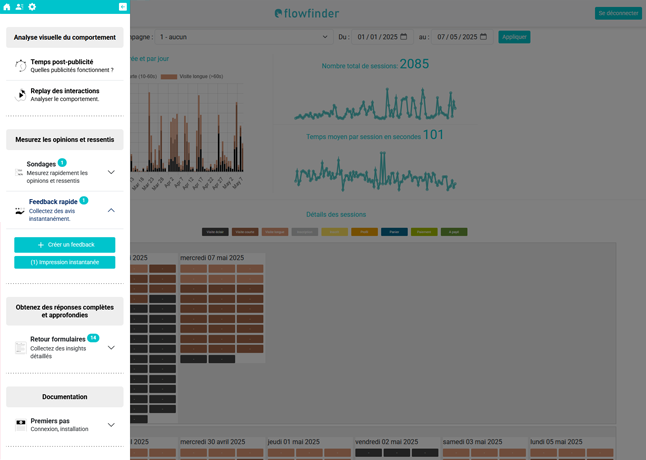The width and height of the screenshot is (646, 460).
Task: Open the start date calendar picker icon
Action: [404, 37]
